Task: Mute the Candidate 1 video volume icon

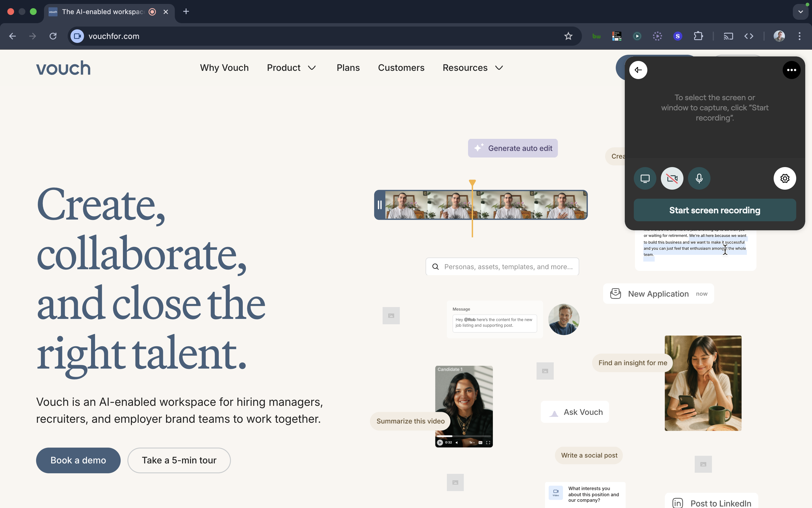Action: pyautogui.click(x=457, y=443)
